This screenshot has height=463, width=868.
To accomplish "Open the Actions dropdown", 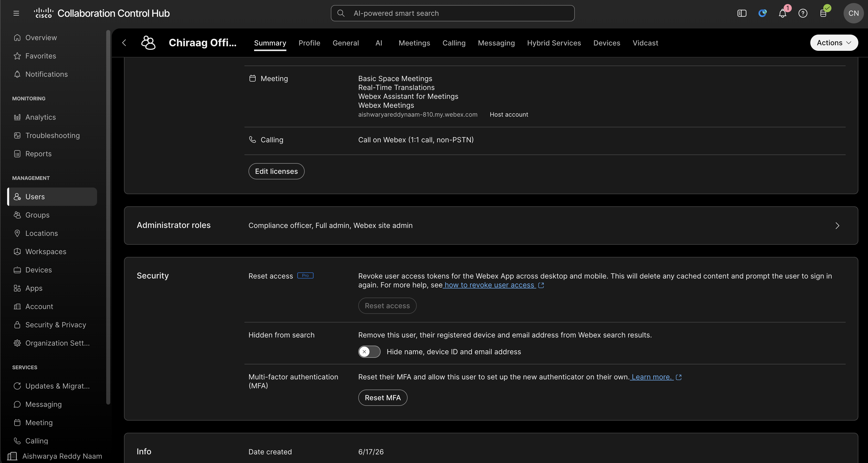I will coord(834,43).
